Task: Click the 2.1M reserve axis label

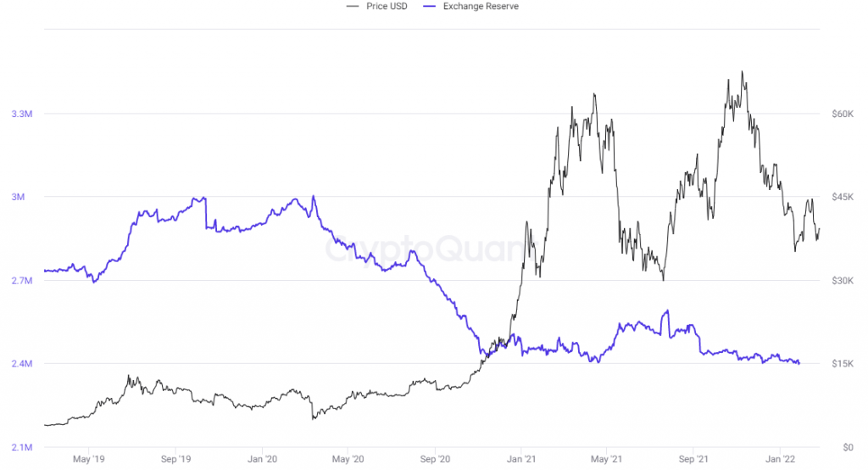Action: point(20,447)
